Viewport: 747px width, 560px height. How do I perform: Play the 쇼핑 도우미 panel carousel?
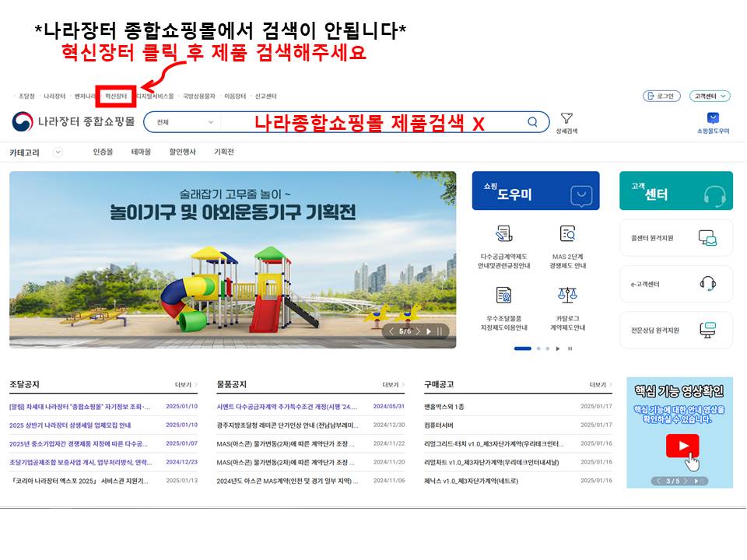point(558,348)
